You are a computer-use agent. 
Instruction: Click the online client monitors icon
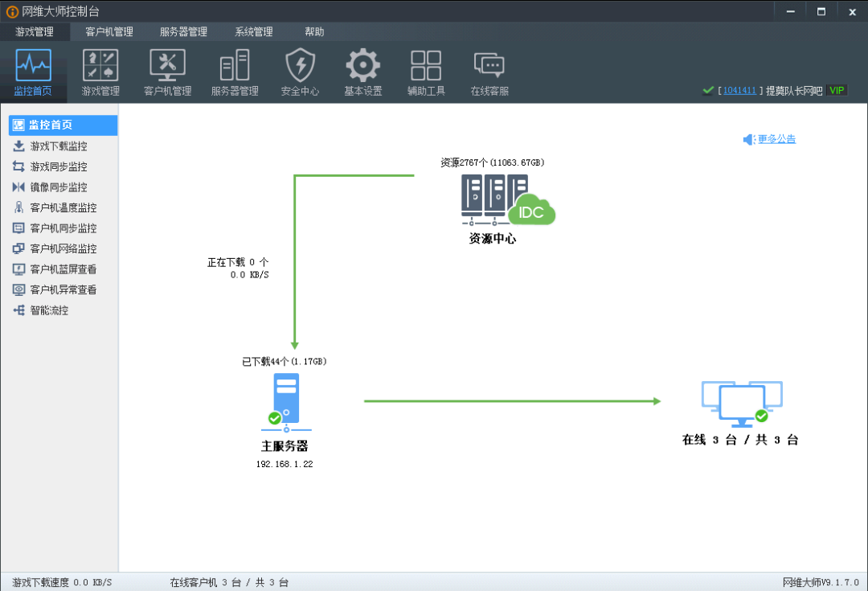[x=742, y=404]
